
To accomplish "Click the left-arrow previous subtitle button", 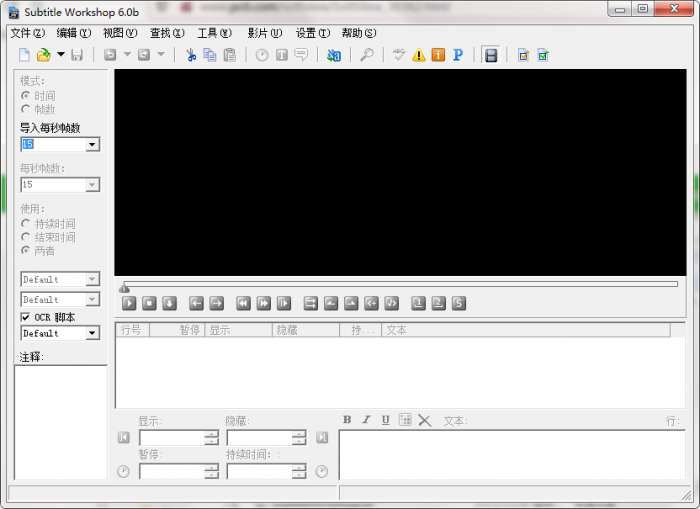I will [x=196, y=304].
